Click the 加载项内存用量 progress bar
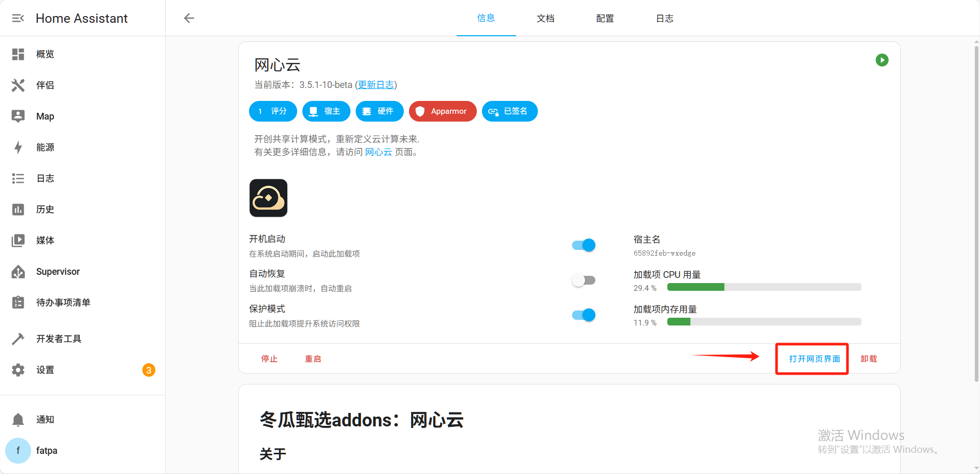This screenshot has height=474, width=980. pyautogui.click(x=764, y=322)
